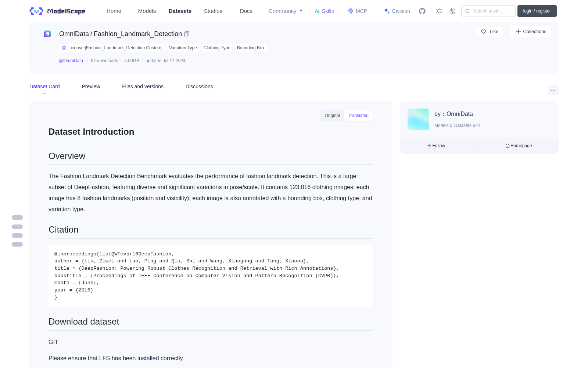Screen dimensions: 588x368
Task: Click the ModelScope logo
Action: coord(58,11)
